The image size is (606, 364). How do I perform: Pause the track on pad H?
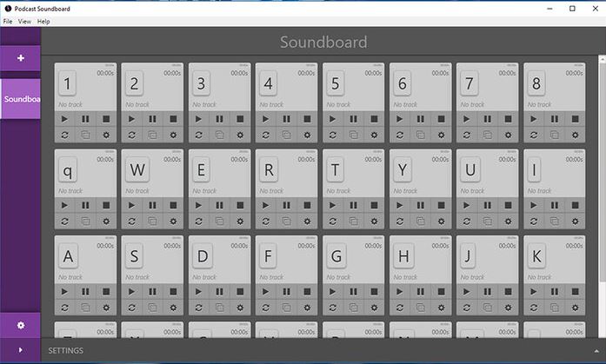pyautogui.click(x=421, y=292)
